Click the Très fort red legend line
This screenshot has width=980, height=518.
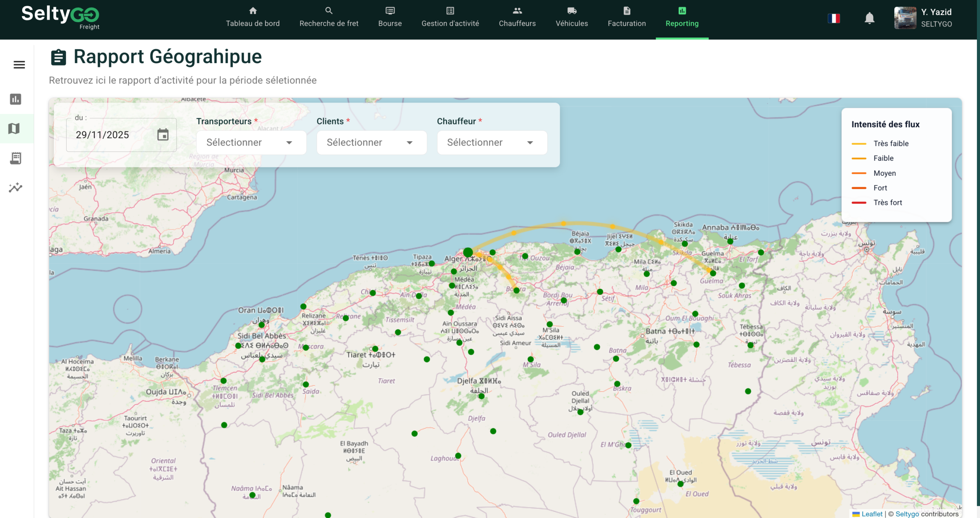859,203
